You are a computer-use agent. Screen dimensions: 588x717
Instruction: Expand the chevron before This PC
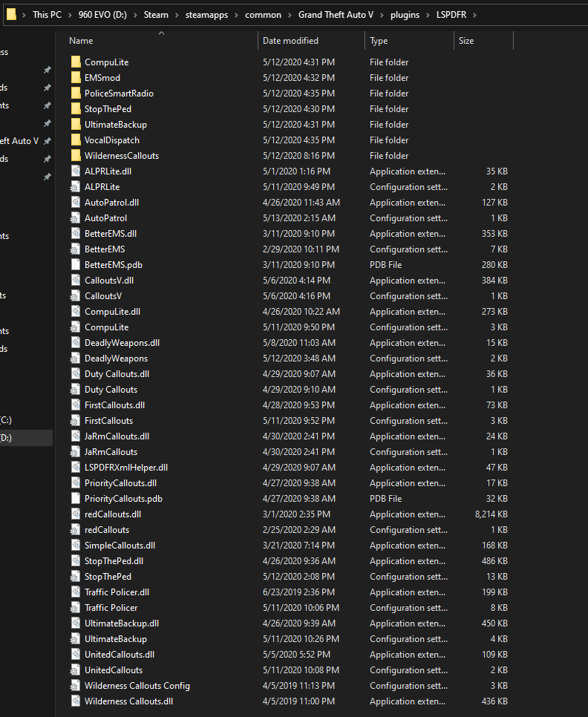(x=24, y=15)
